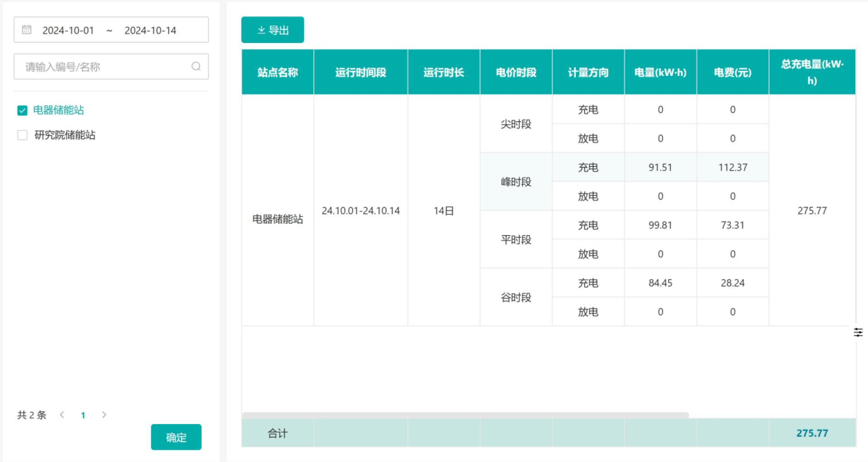
Task: Click the 总充电量(kW·h) column header
Action: point(812,72)
